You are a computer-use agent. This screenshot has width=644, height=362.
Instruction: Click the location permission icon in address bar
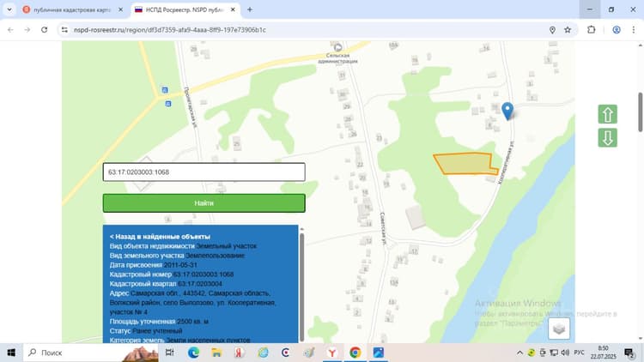pyautogui.click(x=552, y=30)
